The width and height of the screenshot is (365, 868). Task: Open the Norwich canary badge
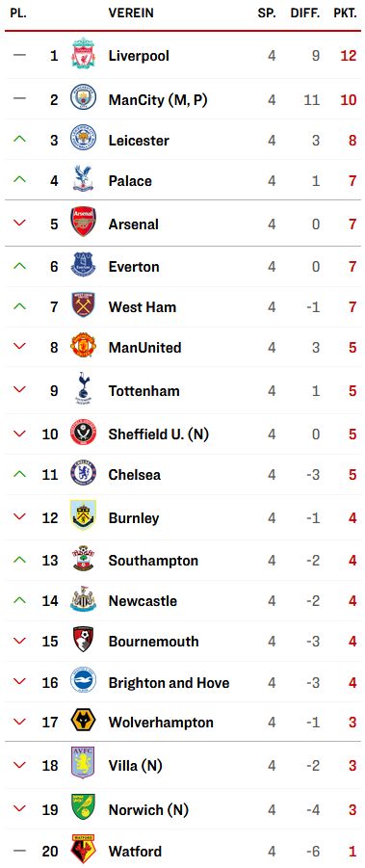pyautogui.click(x=83, y=807)
